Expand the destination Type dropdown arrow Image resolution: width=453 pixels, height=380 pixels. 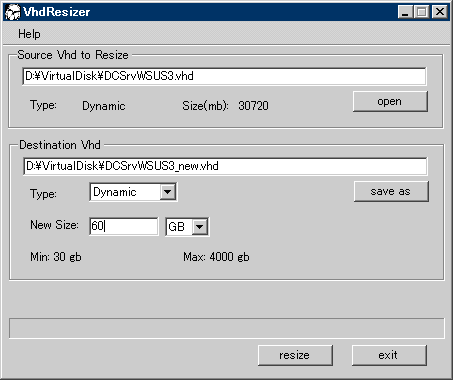tap(168, 192)
